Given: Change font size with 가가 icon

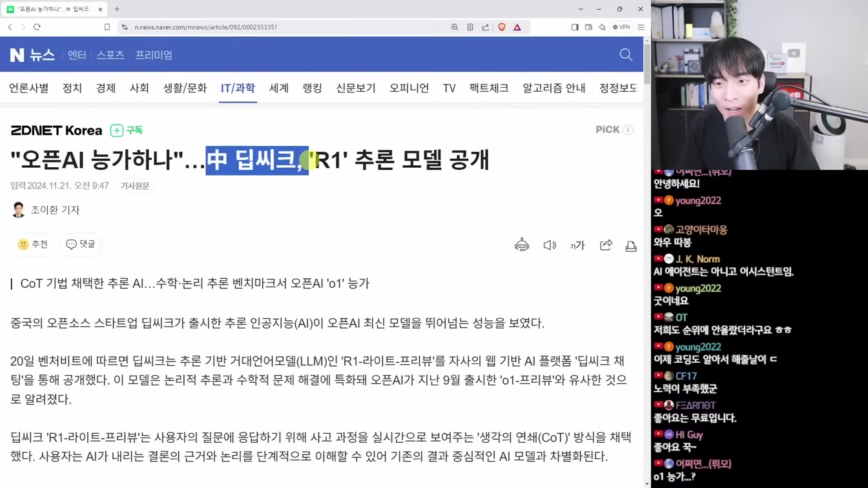Looking at the screenshot, I should (x=577, y=245).
